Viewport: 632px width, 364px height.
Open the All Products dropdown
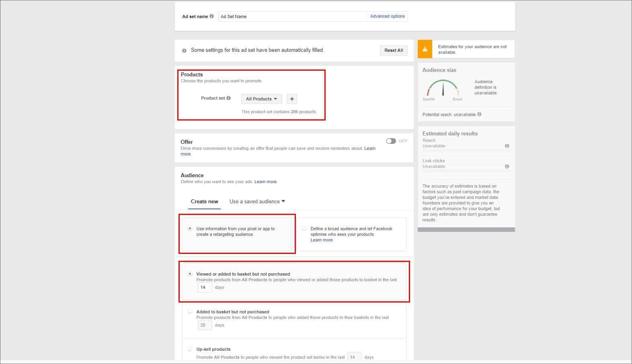(x=261, y=99)
